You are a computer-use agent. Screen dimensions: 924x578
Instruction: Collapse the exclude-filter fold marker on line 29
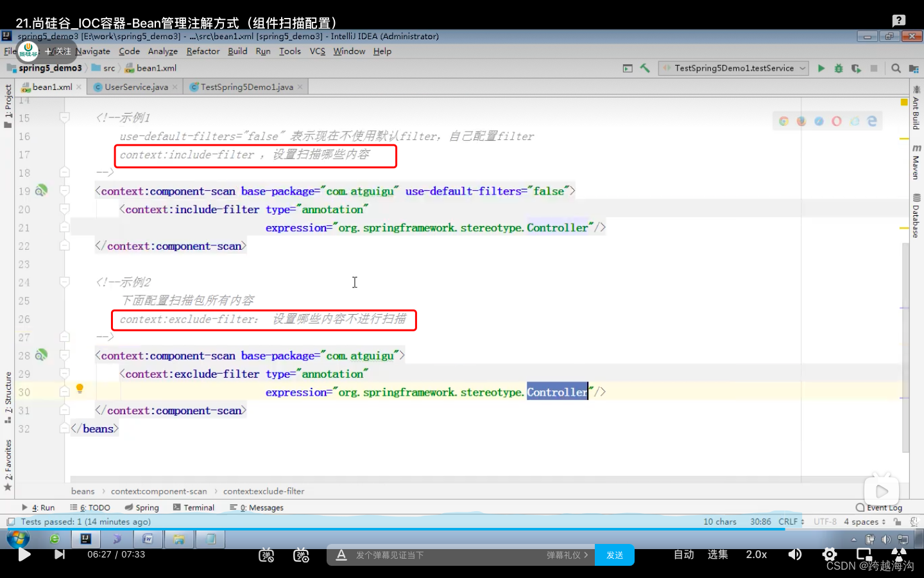tap(64, 374)
